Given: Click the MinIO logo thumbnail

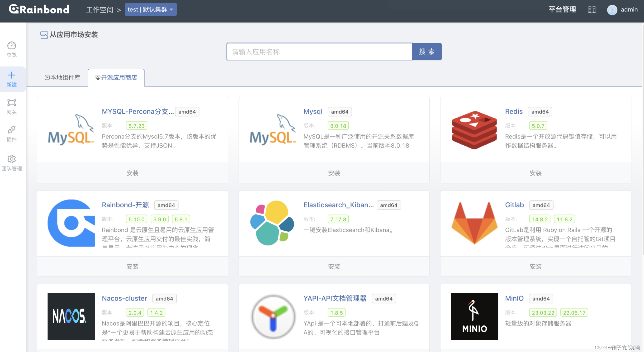Looking at the screenshot, I should click(x=474, y=316).
